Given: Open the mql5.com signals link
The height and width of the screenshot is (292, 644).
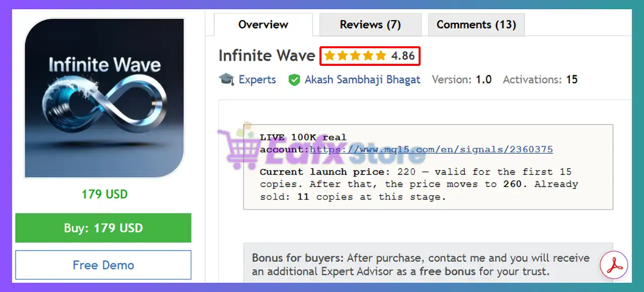Looking at the screenshot, I should click(x=431, y=149).
